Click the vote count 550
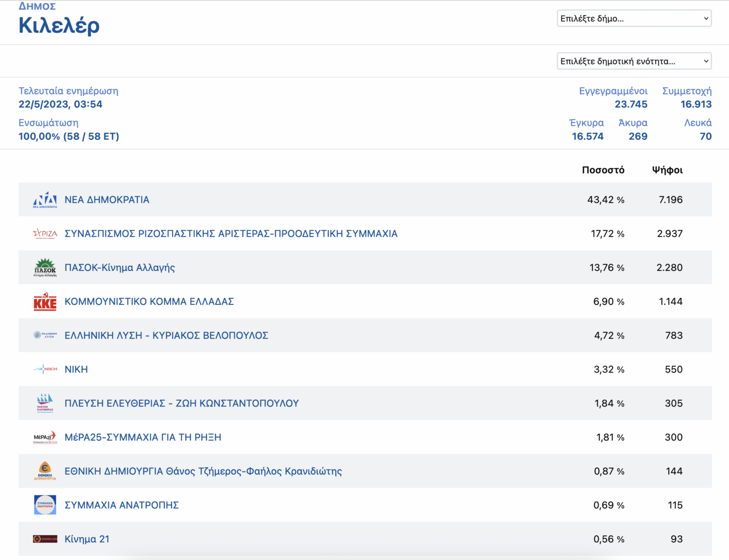The image size is (729, 560). click(674, 370)
